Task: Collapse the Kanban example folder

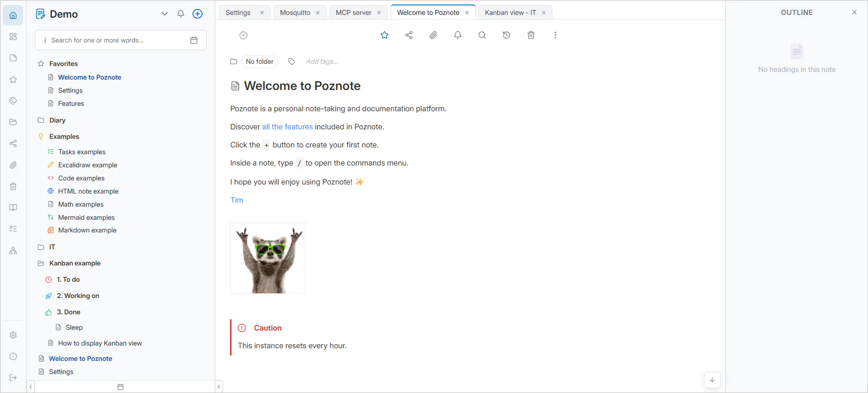Action: pyautogui.click(x=75, y=263)
